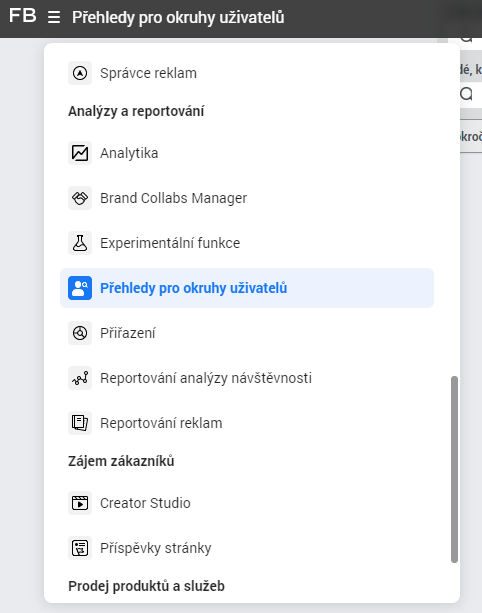This screenshot has width=482, height=613.
Task: Click the blue audience insights people icon
Action: pos(80,288)
